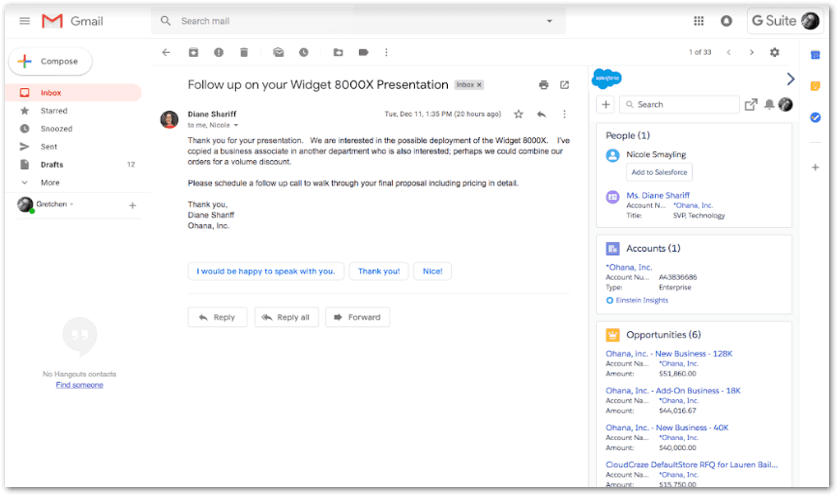Screen dimensions: 838x496
Task: Click Add to Salesforce button
Action: click(659, 172)
